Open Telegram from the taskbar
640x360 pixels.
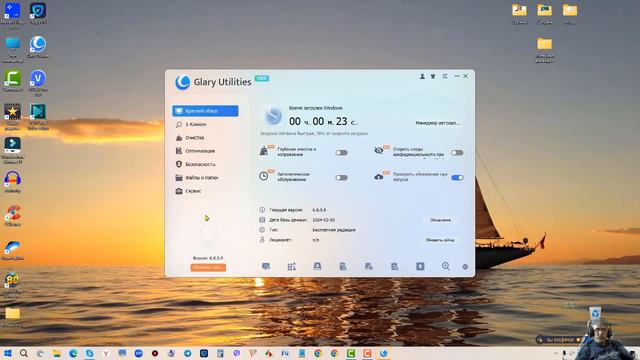(187, 353)
